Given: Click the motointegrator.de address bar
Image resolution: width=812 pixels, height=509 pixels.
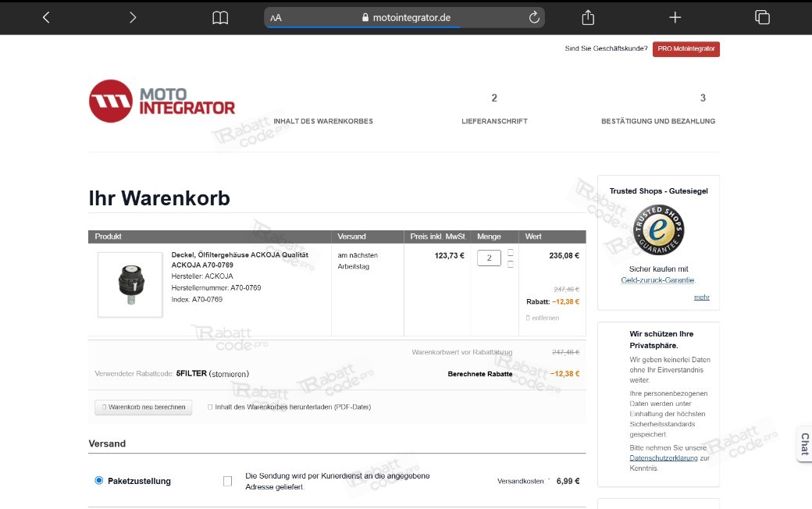Looking at the screenshot, I should 404,18.
